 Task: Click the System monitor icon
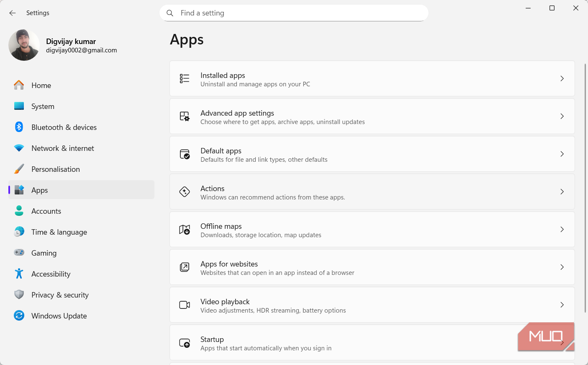click(19, 106)
